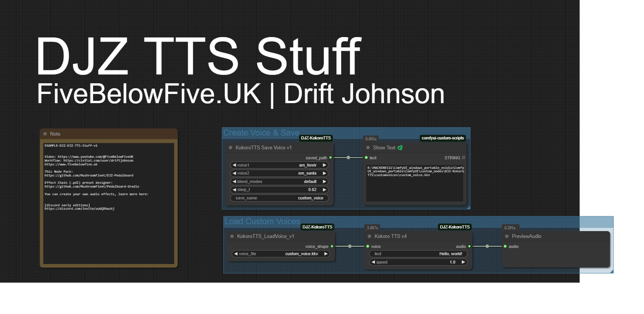Screen dimensions: 644x314
Task: Click the 3.007s execution time badge
Action: [x=373, y=228]
